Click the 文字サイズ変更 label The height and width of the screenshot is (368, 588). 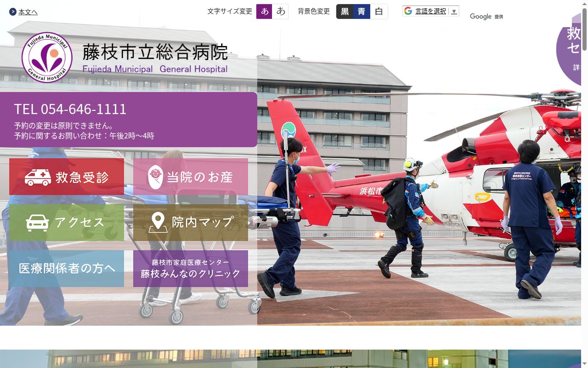[x=230, y=11]
